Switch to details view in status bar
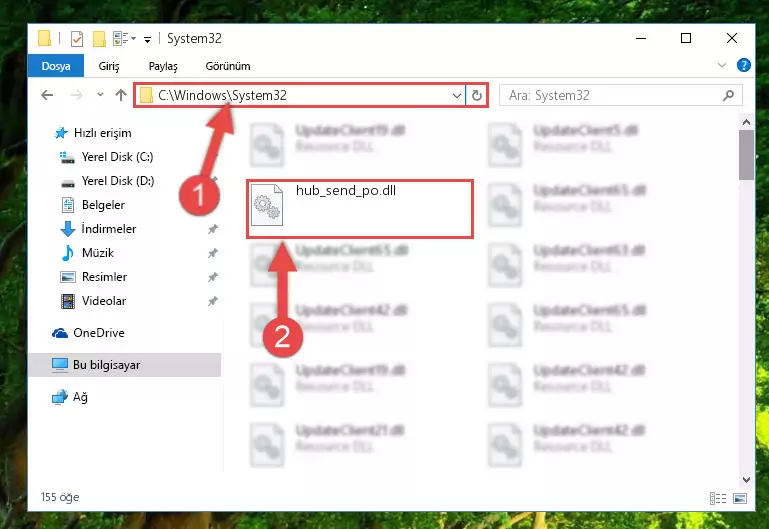 pyautogui.click(x=718, y=499)
